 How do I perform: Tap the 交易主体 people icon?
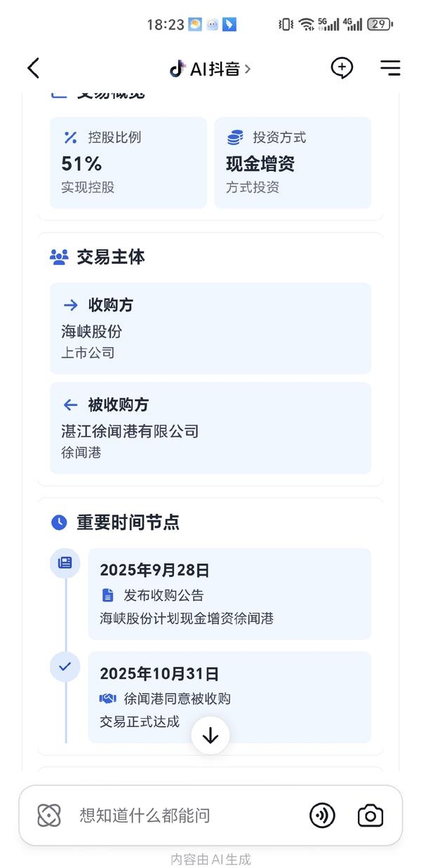tap(59, 257)
